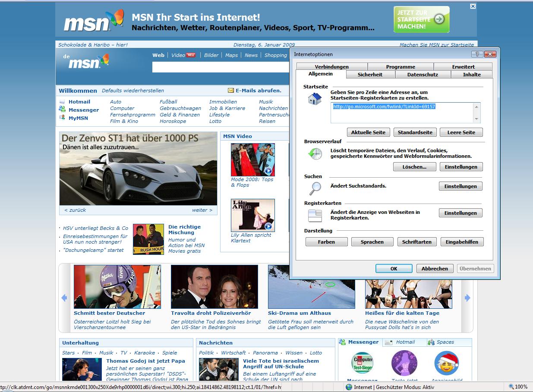The height and width of the screenshot is (392, 533).
Task: Open Einstellungen under Browserverlauf
Action: pos(461,167)
